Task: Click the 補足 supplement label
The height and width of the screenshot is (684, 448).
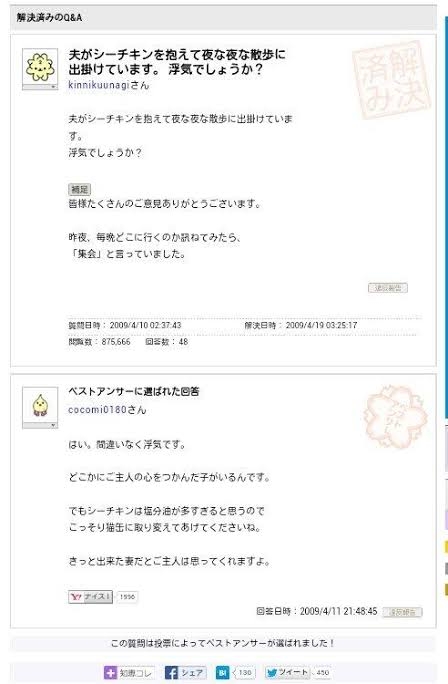Action: (x=79, y=189)
